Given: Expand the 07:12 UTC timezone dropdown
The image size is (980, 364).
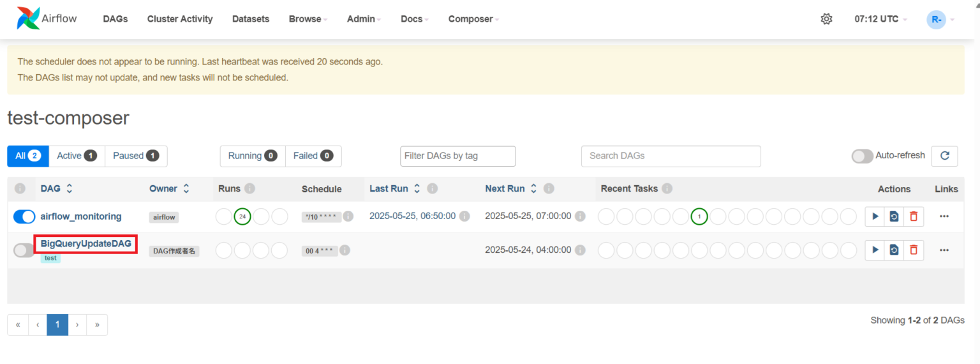Looking at the screenshot, I should 880,19.
